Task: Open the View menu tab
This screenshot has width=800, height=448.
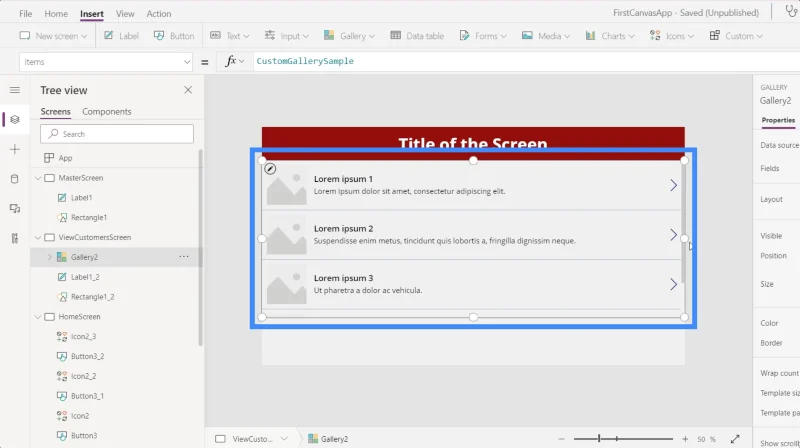Action: pos(125,14)
